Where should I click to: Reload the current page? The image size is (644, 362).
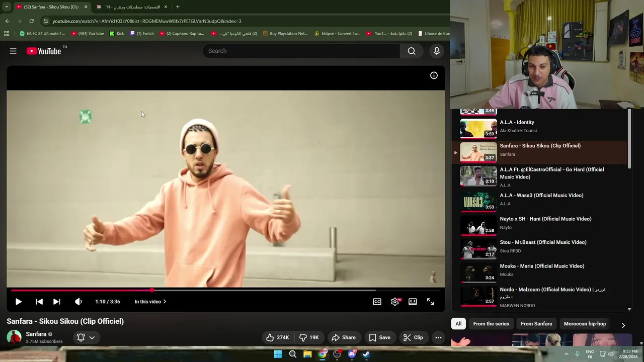[x=31, y=21]
